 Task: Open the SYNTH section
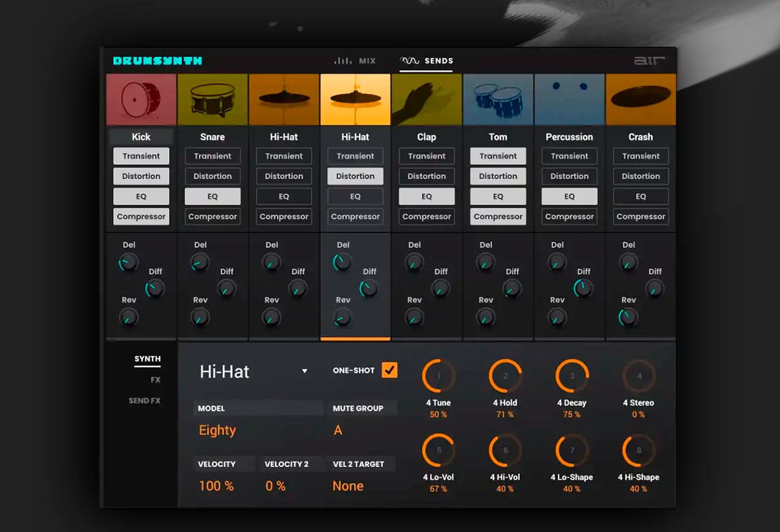tap(148, 359)
